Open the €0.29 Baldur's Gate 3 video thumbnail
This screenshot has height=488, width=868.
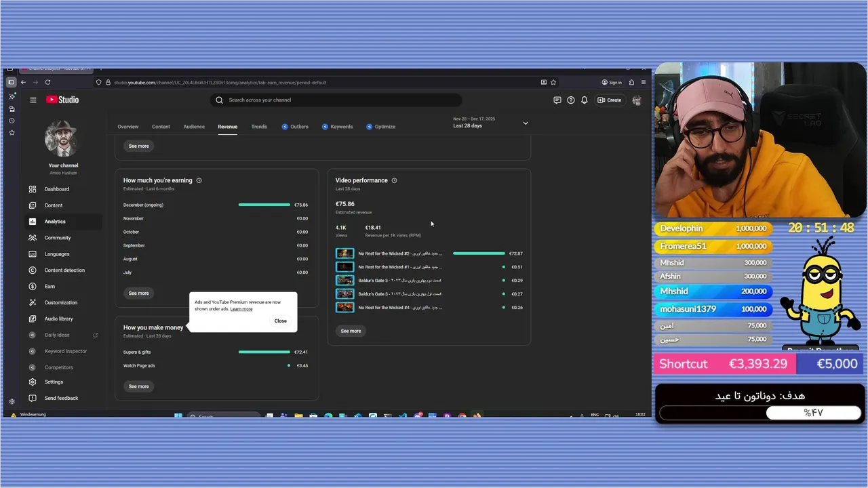(344, 281)
